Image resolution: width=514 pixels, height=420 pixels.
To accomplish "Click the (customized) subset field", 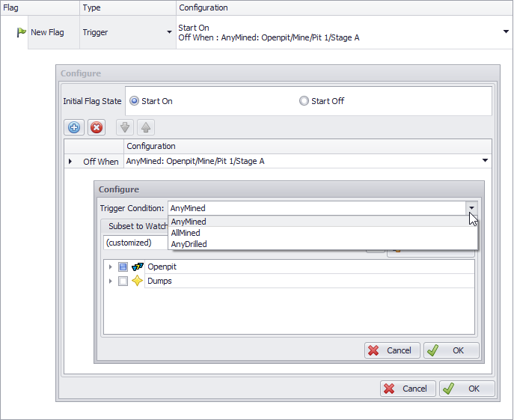I will pos(136,243).
